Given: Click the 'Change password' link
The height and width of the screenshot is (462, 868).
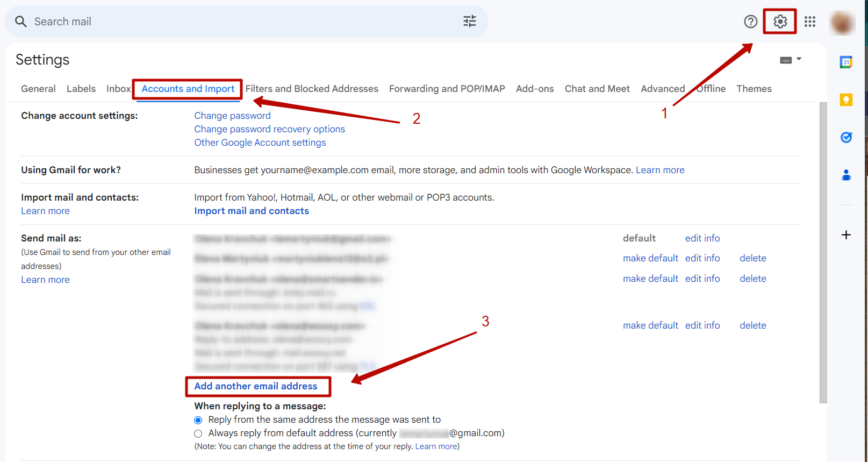Looking at the screenshot, I should pos(232,116).
